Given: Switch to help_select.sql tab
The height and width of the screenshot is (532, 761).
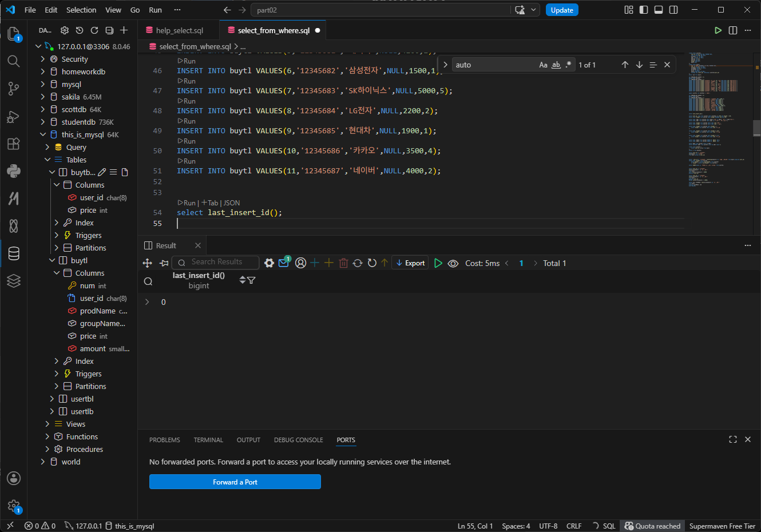Looking at the screenshot, I should click(179, 30).
